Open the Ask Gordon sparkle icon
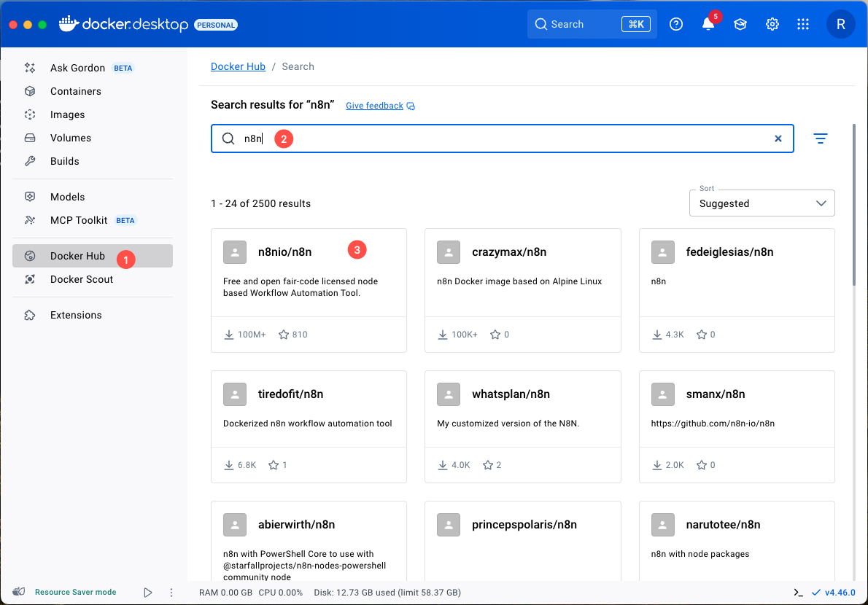The width and height of the screenshot is (868, 605). coord(30,68)
